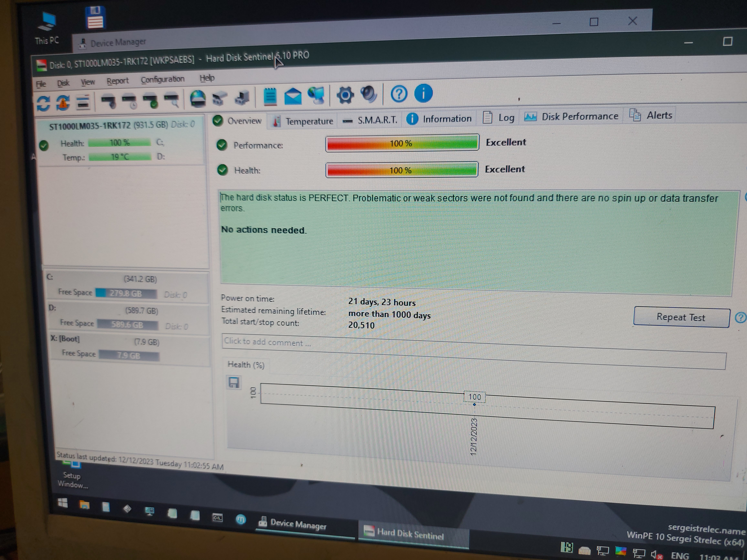Click the Windows Start button on taskbar
This screenshot has height=560, width=747.
63,503
